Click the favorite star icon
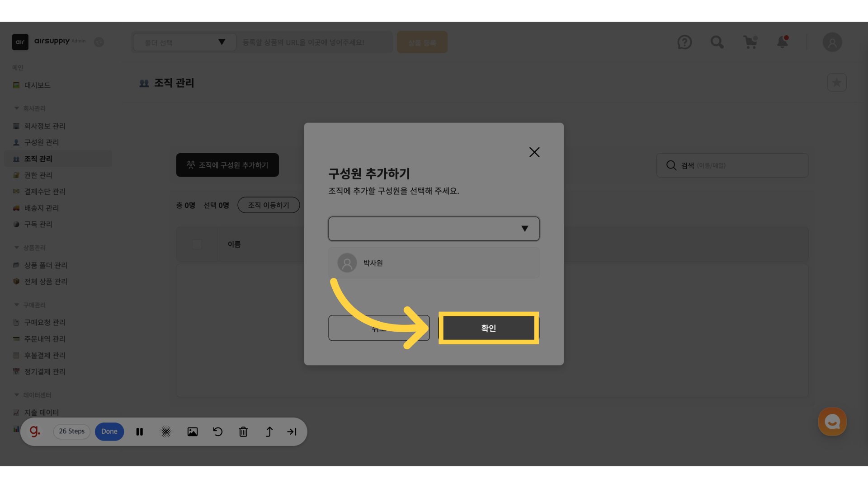868x488 pixels. (837, 83)
